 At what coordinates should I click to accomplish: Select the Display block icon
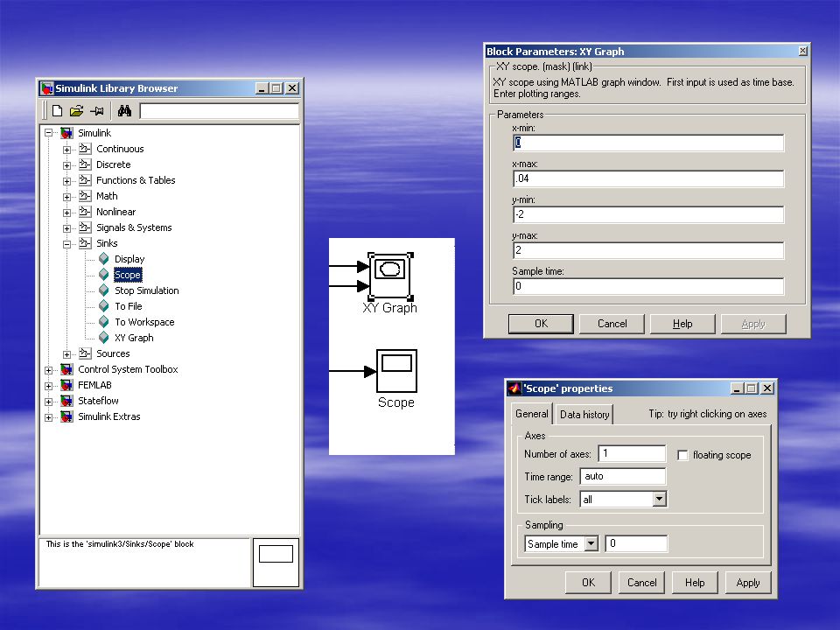104,259
